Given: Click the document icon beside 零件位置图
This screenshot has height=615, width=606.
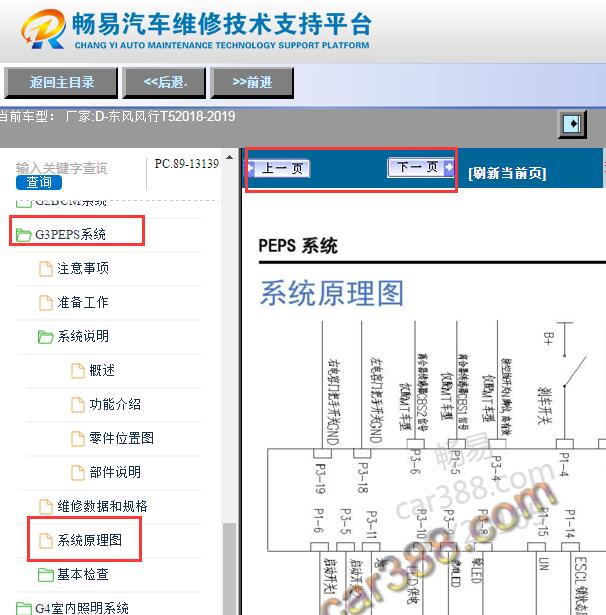Looking at the screenshot, I should [x=78, y=439].
